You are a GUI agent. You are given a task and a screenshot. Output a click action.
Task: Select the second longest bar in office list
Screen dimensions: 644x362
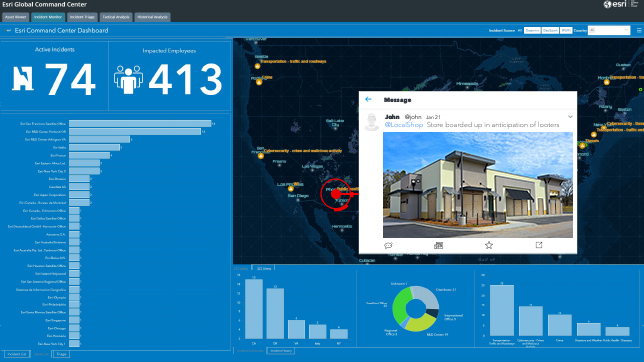tap(135, 131)
